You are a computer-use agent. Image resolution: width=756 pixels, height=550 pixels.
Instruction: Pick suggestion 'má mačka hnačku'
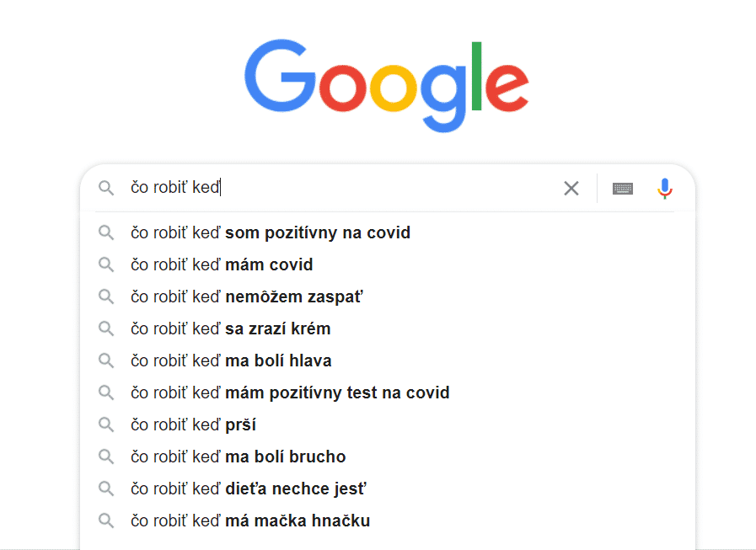[388, 521]
